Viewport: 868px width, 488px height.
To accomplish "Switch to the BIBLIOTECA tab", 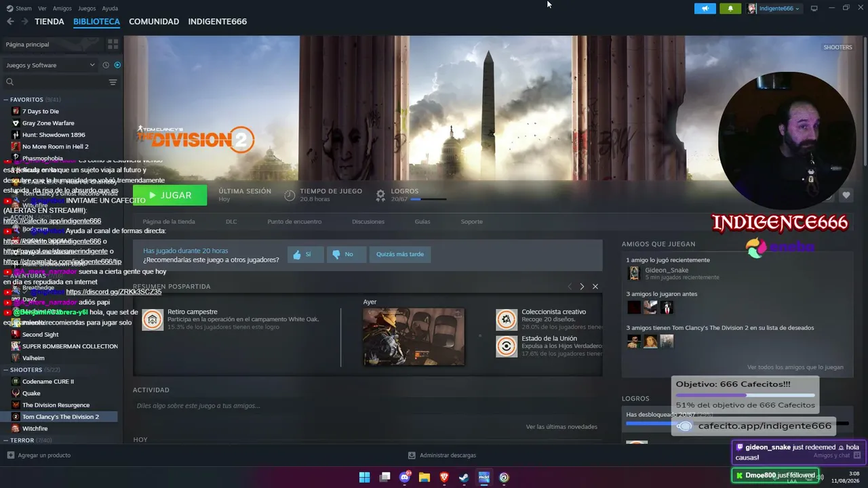I will [96, 22].
